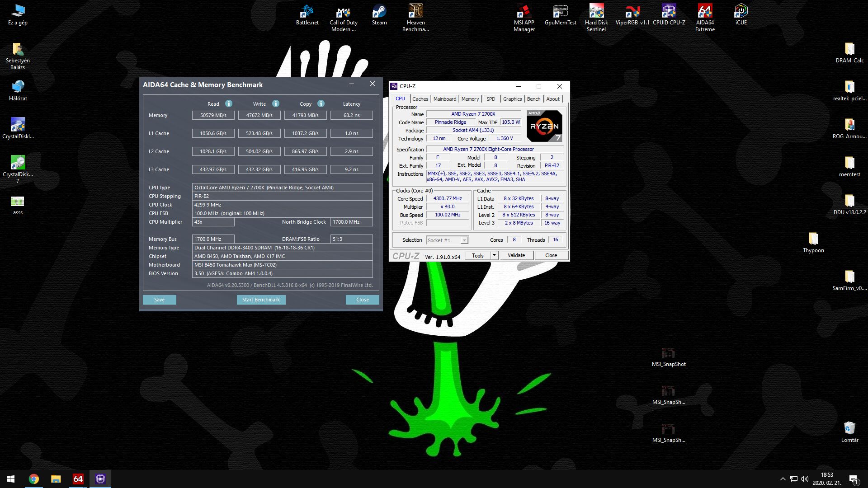Open the Lomtár recycle bin
The image size is (868, 488).
click(x=849, y=432)
